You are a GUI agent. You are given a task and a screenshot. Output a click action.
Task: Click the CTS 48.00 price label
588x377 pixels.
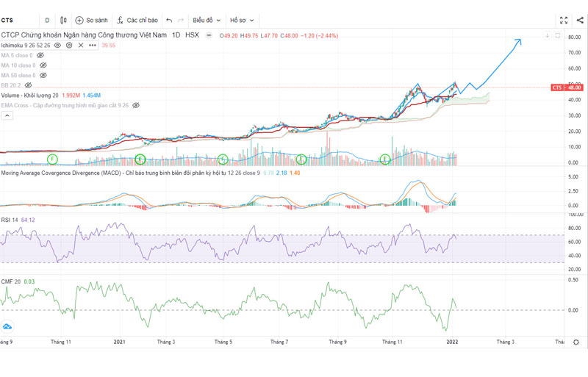[x=567, y=87]
